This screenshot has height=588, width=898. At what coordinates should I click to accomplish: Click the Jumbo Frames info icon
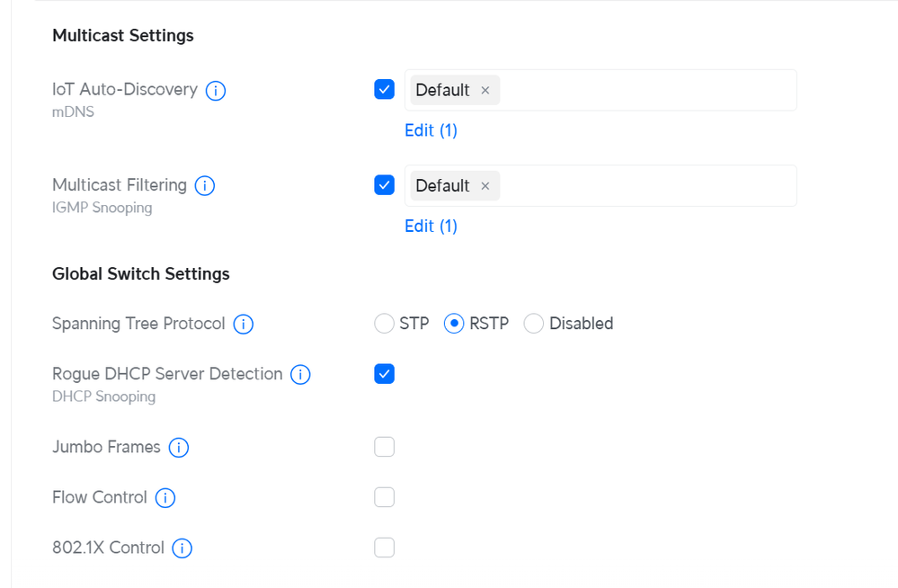[x=179, y=448]
